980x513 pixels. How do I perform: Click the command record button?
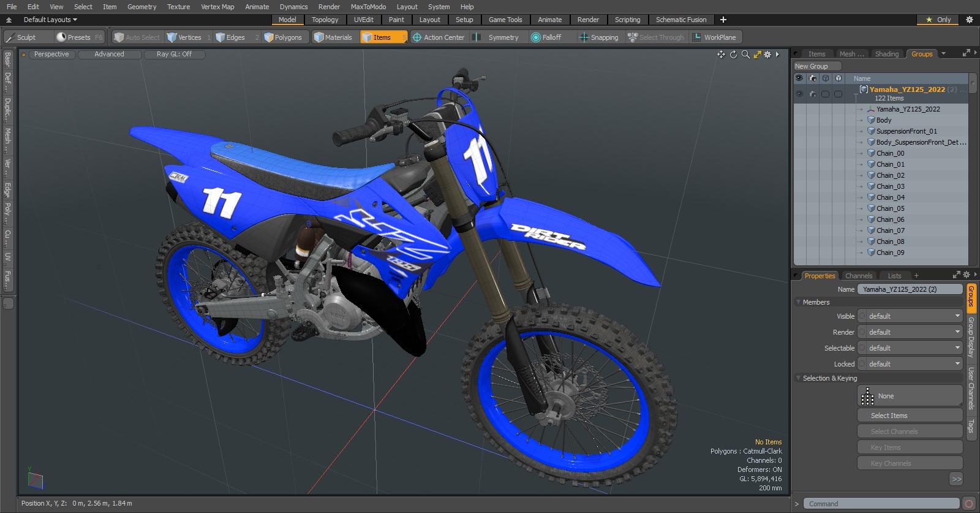pyautogui.click(x=968, y=504)
